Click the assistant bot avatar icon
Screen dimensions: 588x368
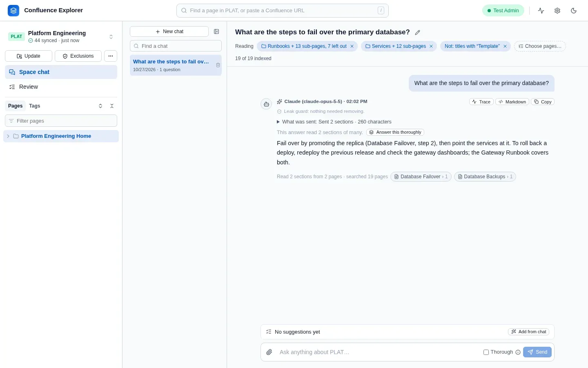tap(266, 104)
